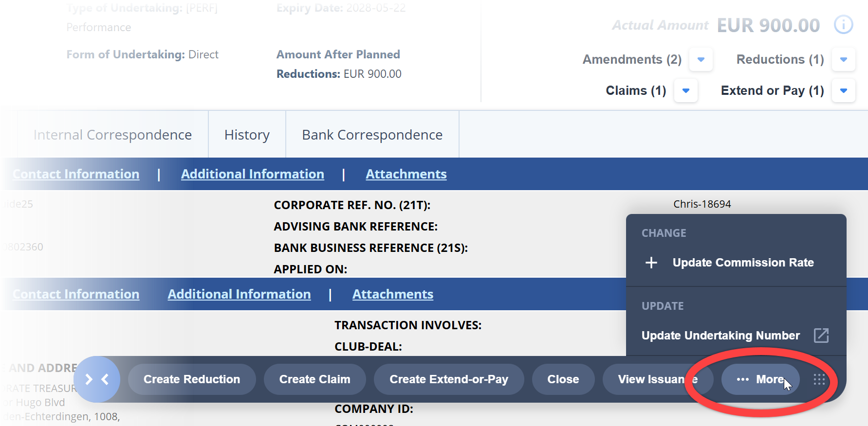Screen dimensions: 868x426
Task: Click the More button in action bar
Action: point(760,379)
